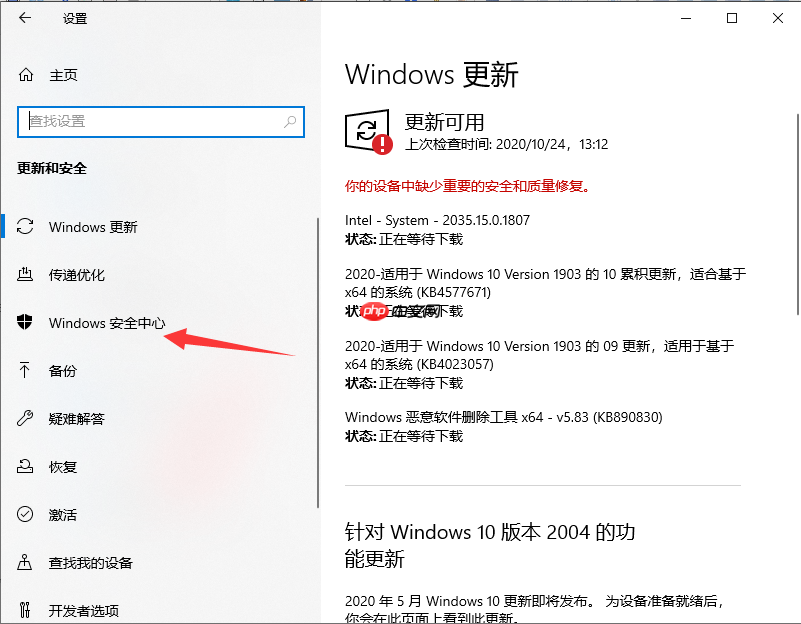This screenshot has height=624, width=801.
Task: Click the right pane vertical scrollbar
Action: pos(797,214)
